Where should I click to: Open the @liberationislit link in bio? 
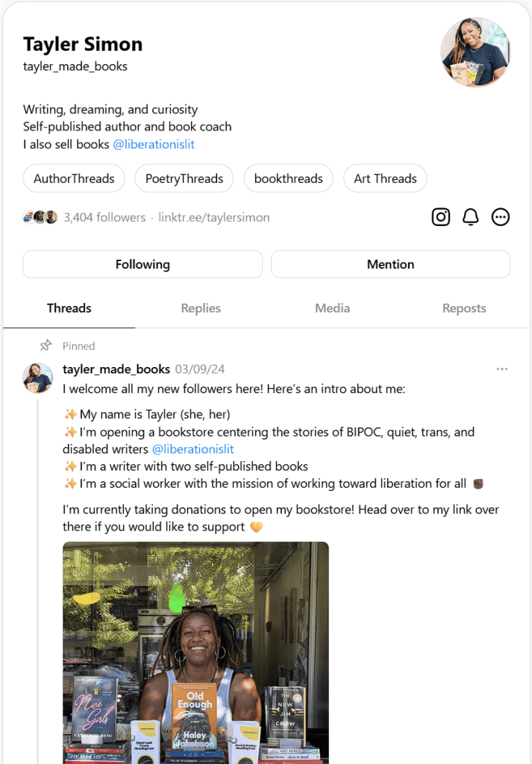tap(154, 145)
